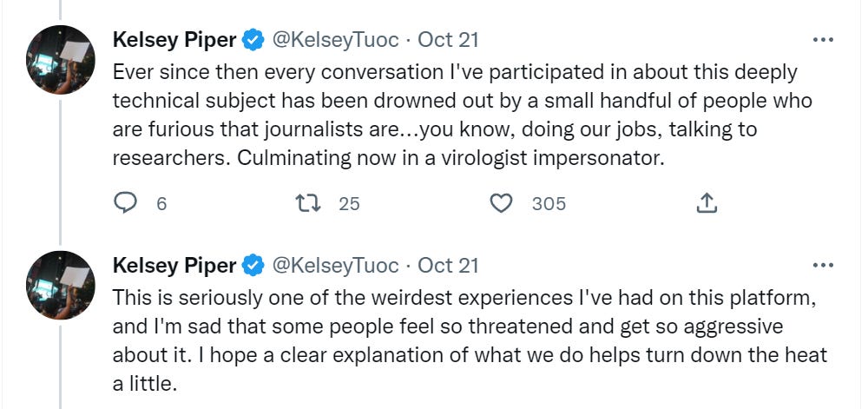
Task: Click the retweet arrows icon
Action: point(309,203)
